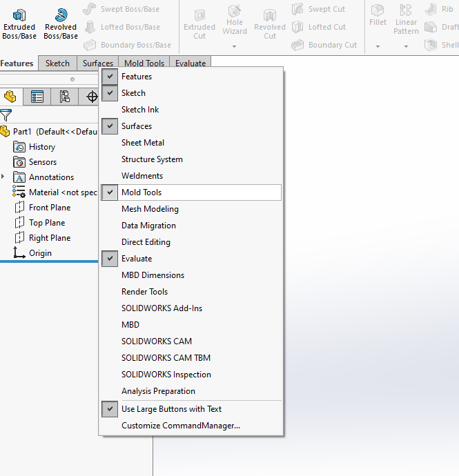The image size is (459, 476).
Task: Enable the Render Tools tab
Action: [x=191, y=292]
